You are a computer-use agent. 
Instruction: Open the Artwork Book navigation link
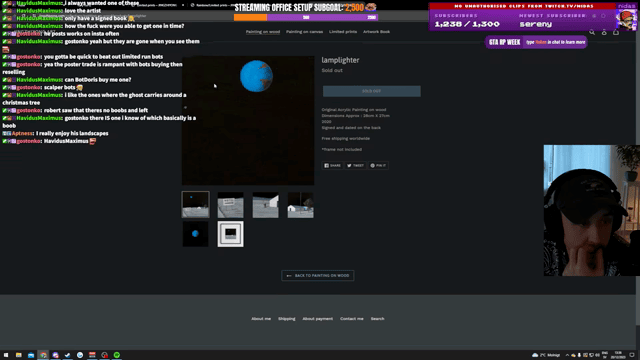pyautogui.click(x=376, y=31)
